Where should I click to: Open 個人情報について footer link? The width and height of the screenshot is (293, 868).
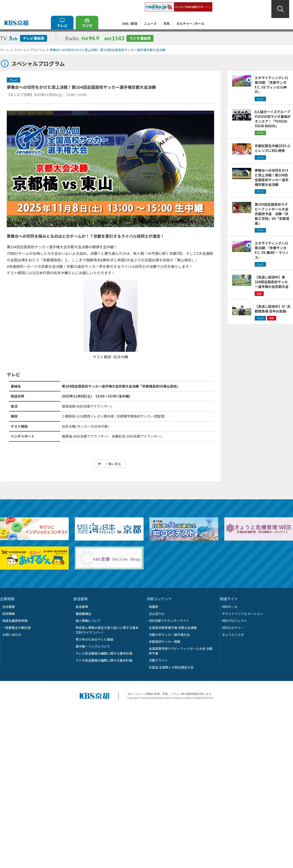tap(88, 621)
